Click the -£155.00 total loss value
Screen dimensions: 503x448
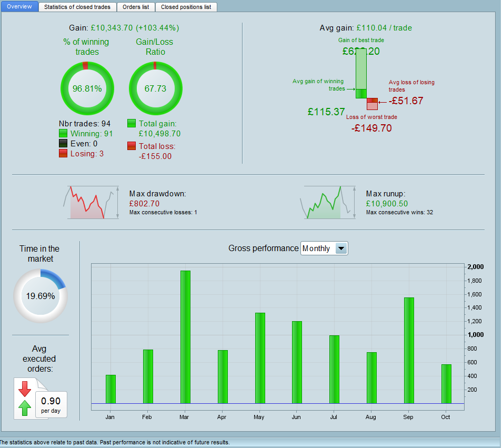tap(155, 156)
